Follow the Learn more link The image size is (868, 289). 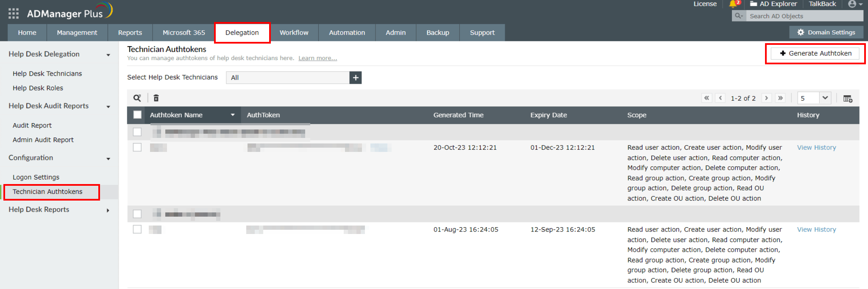pyautogui.click(x=318, y=58)
